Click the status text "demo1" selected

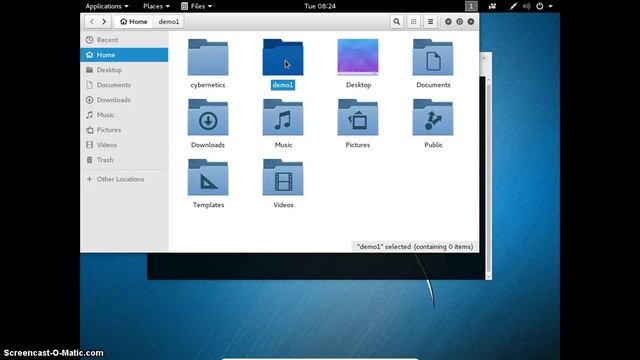415,247
